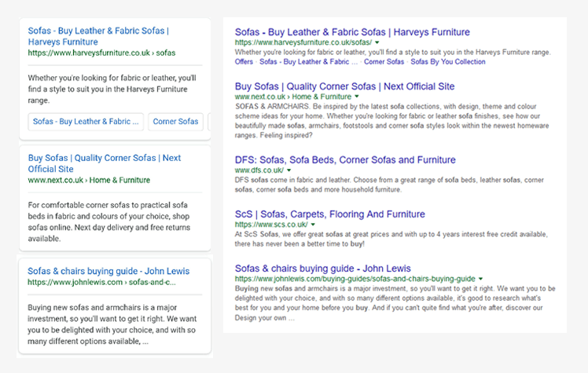Click the 'Corner Sofas' chip in mobile card
Screen dimensions: 588x373
point(175,122)
